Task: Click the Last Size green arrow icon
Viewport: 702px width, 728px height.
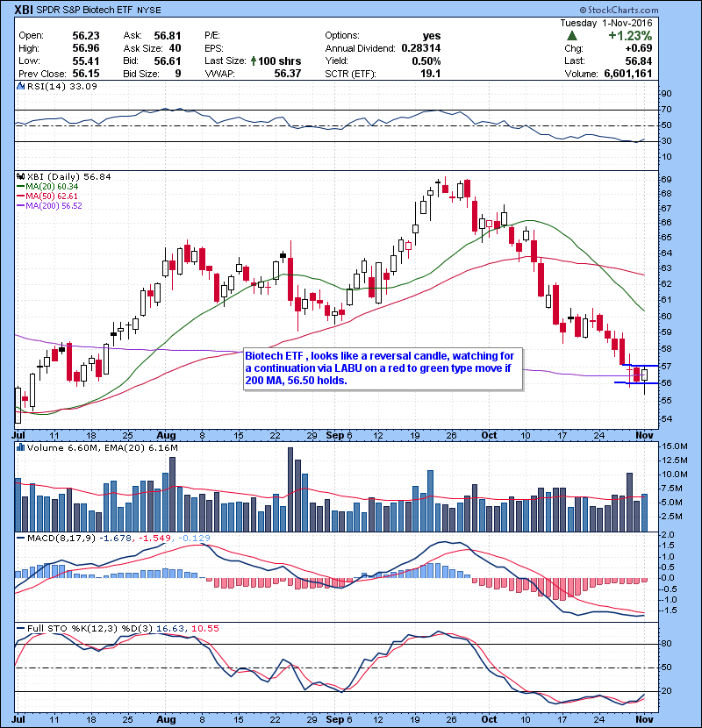Action: (254, 61)
